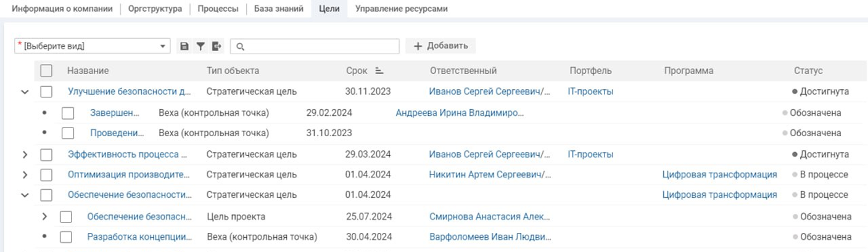This screenshot has width=868, height=252.
Task: Check the box for Улучшение безопасности row
Action: click(46, 92)
